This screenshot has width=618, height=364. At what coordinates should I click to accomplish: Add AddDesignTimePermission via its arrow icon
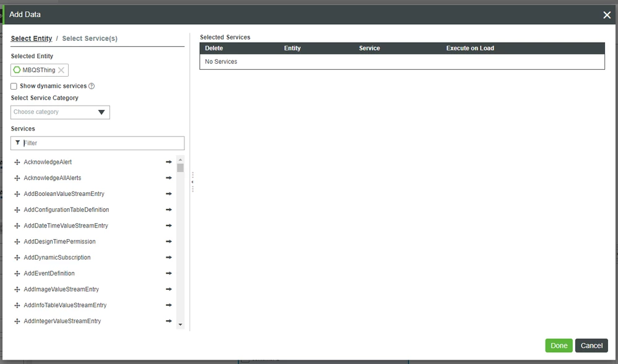click(x=168, y=242)
